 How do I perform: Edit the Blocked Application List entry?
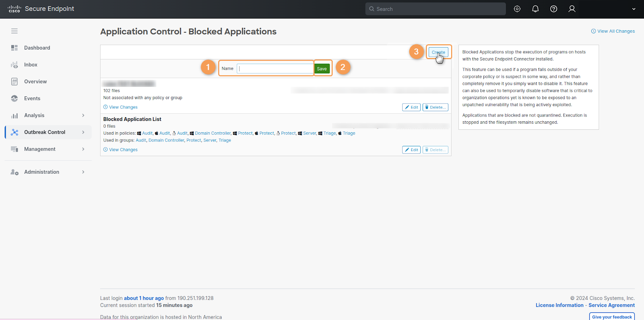(411, 150)
